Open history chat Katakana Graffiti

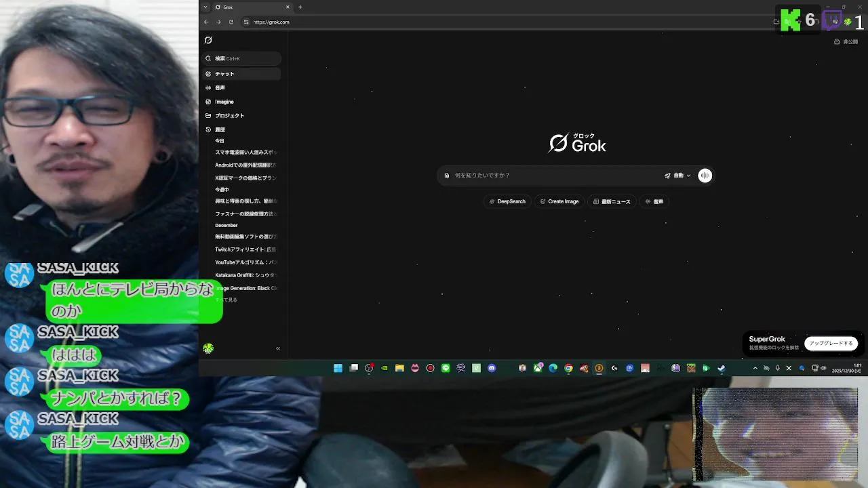tap(245, 275)
